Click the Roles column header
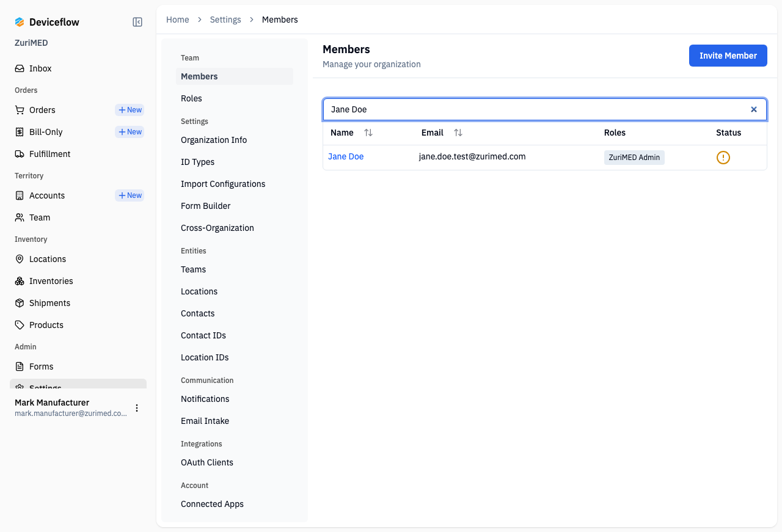This screenshot has width=782, height=532. [x=615, y=133]
